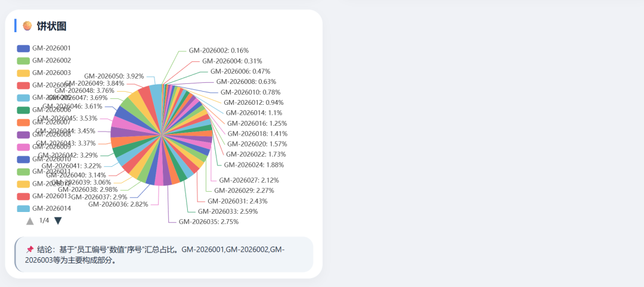Click the legend page indicator 1/4

tap(44, 220)
